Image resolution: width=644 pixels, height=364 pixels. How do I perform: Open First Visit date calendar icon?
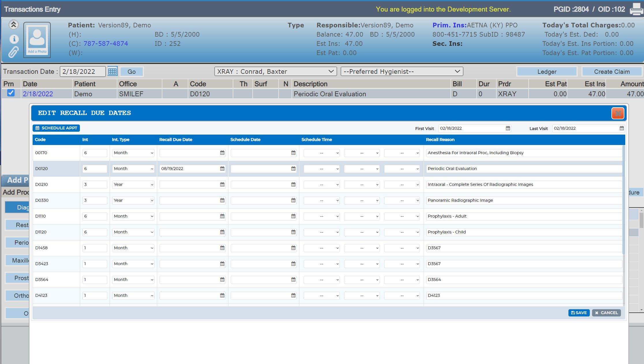click(x=508, y=128)
